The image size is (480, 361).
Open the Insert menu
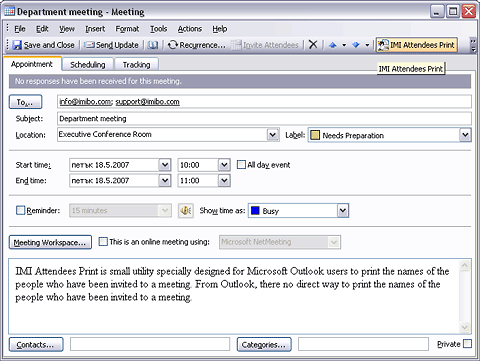[x=95, y=29]
